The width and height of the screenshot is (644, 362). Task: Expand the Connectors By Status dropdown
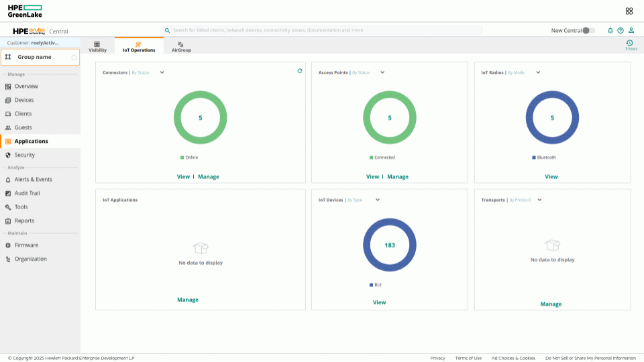[162, 72]
